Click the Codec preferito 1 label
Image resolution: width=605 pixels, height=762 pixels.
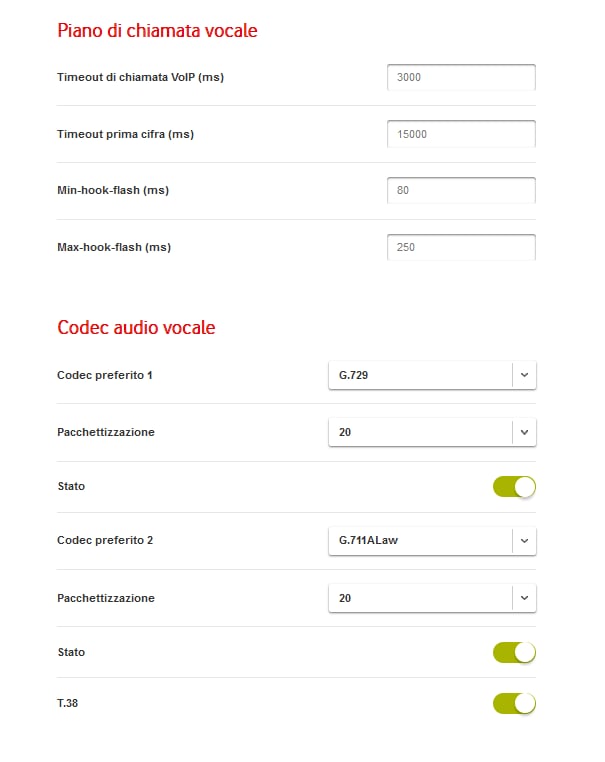click(x=104, y=375)
